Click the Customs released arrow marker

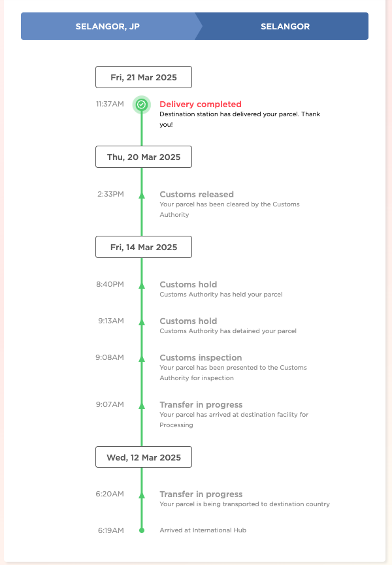[141, 194]
